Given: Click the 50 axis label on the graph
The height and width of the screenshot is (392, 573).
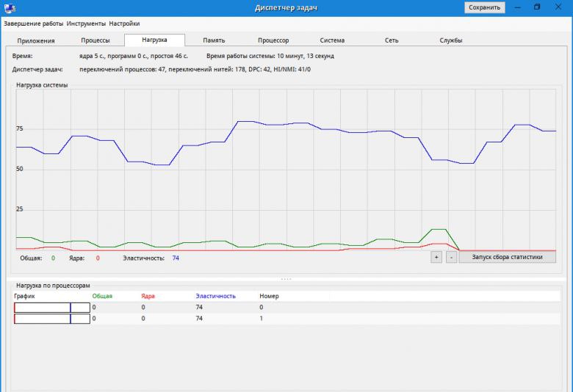Looking at the screenshot, I should [x=19, y=169].
